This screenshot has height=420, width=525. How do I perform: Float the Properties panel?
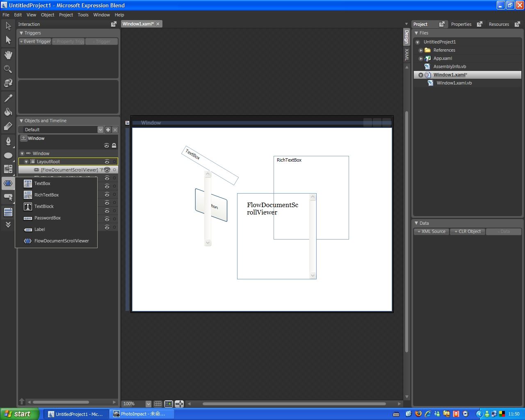coord(479,24)
